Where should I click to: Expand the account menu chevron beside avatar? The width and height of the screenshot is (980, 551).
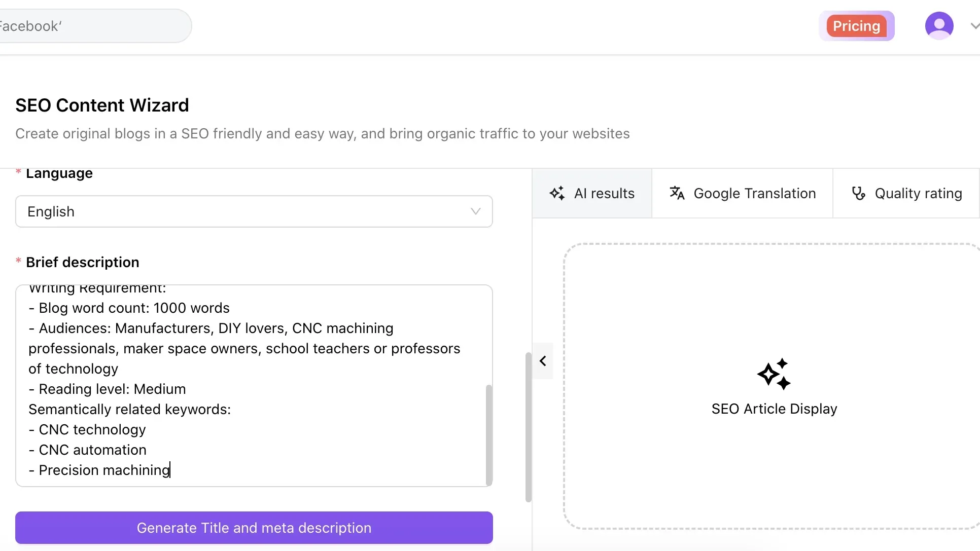tap(974, 26)
